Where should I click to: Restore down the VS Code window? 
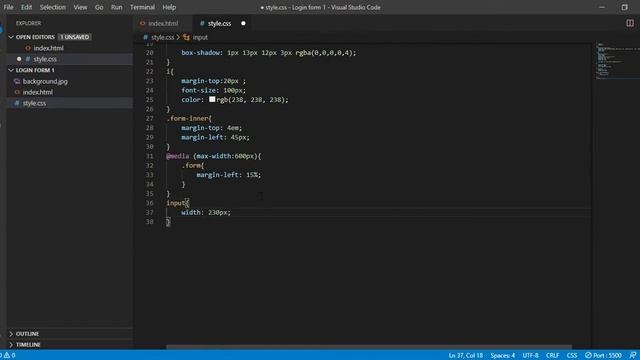(x=624, y=7)
